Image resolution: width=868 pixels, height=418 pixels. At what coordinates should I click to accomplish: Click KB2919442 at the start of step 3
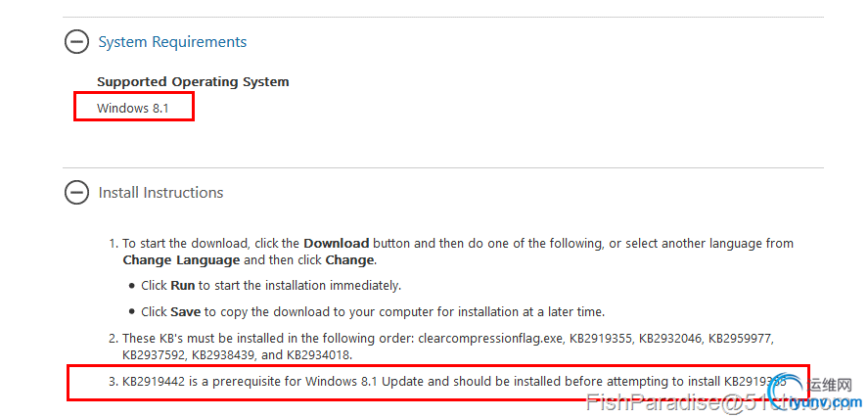coord(154,380)
